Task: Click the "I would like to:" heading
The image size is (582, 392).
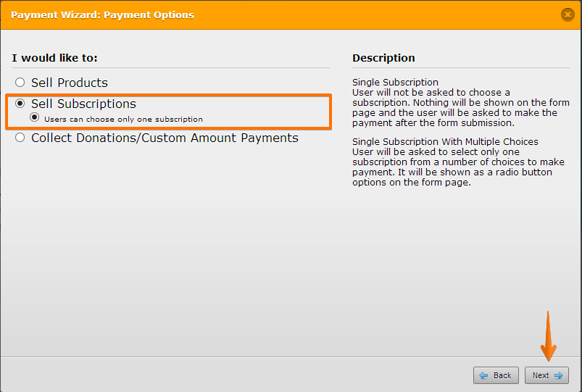Action: (x=54, y=58)
